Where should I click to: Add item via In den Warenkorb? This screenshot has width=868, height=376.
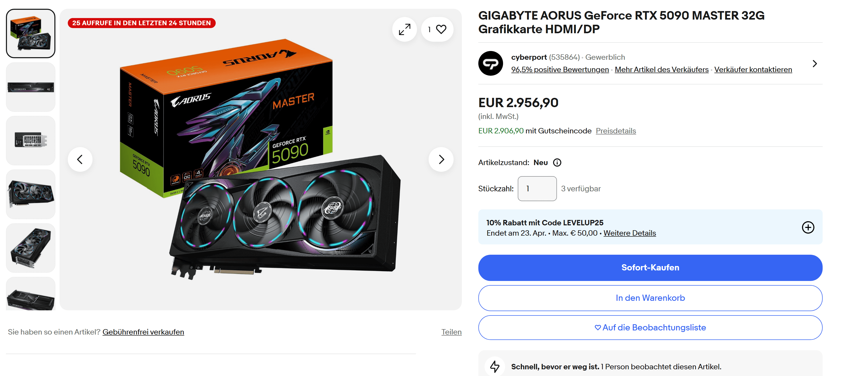click(650, 298)
